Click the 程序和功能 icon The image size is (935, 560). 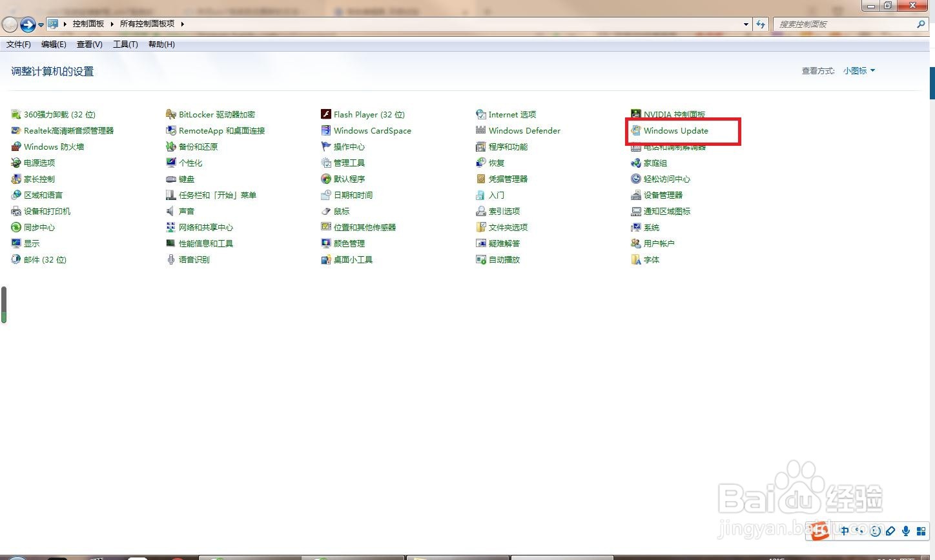(481, 146)
